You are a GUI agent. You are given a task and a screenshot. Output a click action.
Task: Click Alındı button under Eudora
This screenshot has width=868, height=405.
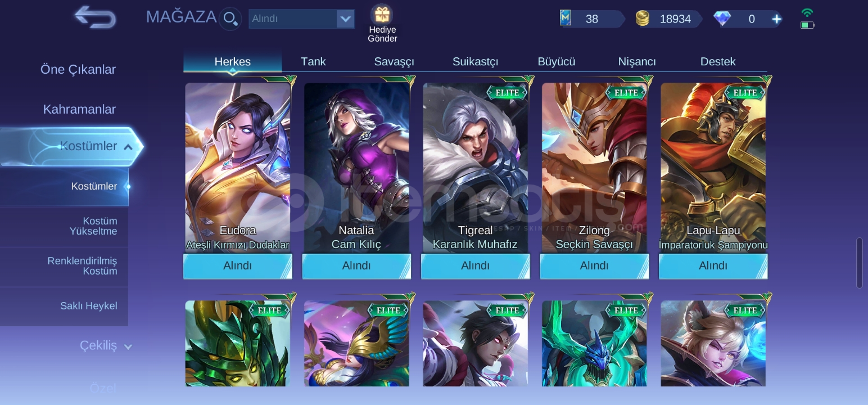pos(237,265)
